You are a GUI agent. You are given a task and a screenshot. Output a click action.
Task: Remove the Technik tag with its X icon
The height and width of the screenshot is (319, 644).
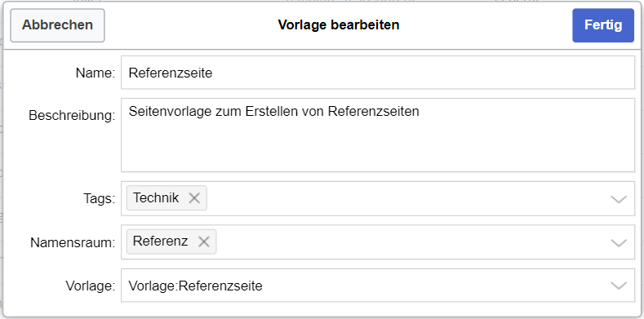pos(194,198)
